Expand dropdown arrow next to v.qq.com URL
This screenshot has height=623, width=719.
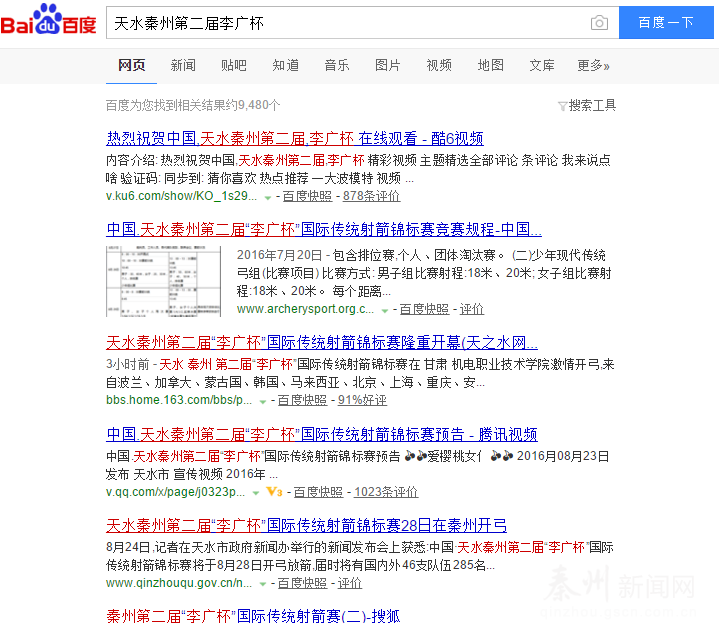click(256, 493)
